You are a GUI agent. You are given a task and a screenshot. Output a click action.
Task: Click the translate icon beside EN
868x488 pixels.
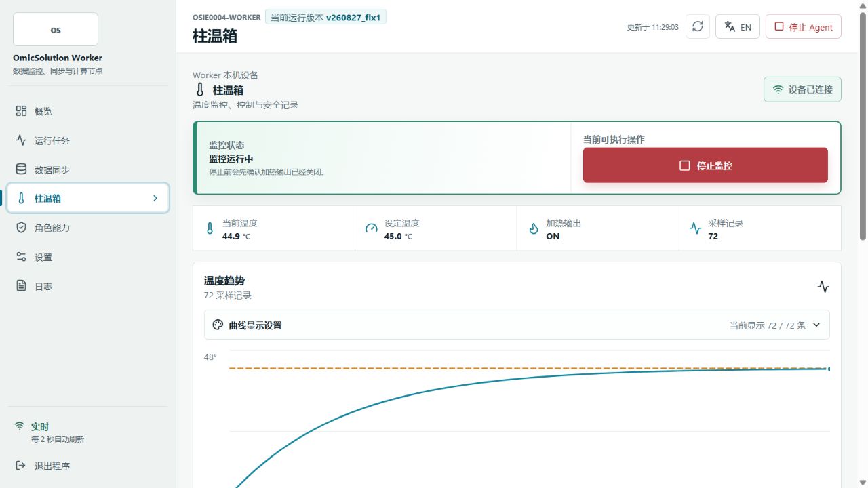(730, 26)
